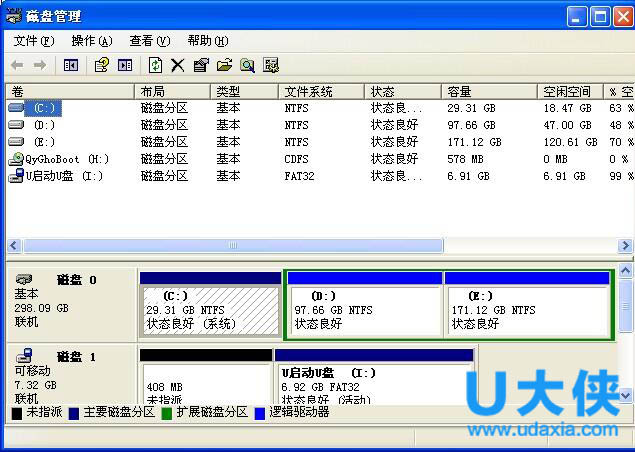635x452 pixels.
Task: Click the black X delete icon
Action: [177, 65]
